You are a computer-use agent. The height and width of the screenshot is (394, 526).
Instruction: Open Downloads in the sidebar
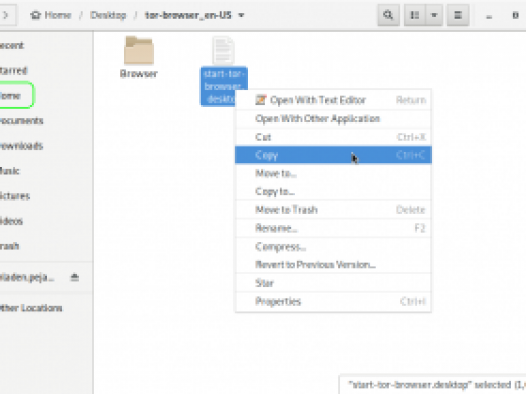point(21,146)
